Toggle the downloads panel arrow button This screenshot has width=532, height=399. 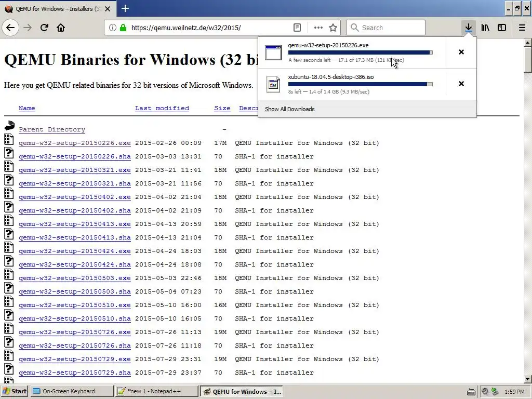pos(468,28)
